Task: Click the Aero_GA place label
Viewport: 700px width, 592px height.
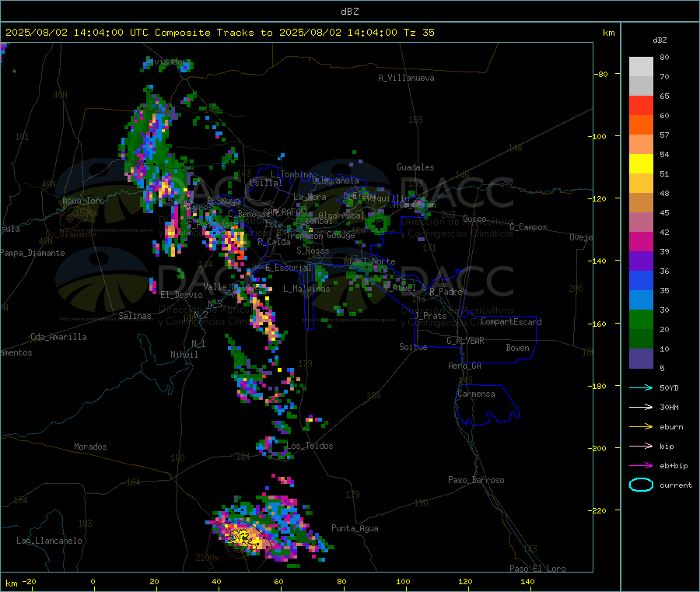Action: 464,366
